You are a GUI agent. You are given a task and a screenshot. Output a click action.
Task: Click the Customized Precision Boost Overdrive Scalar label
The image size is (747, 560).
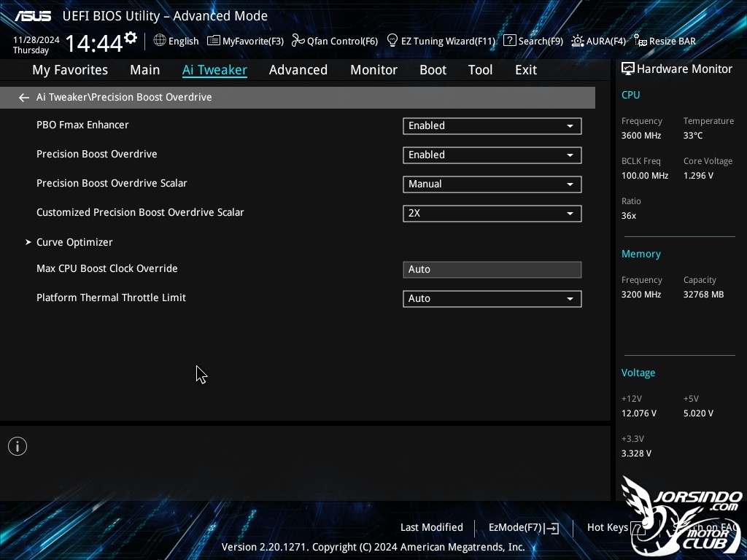coord(140,212)
